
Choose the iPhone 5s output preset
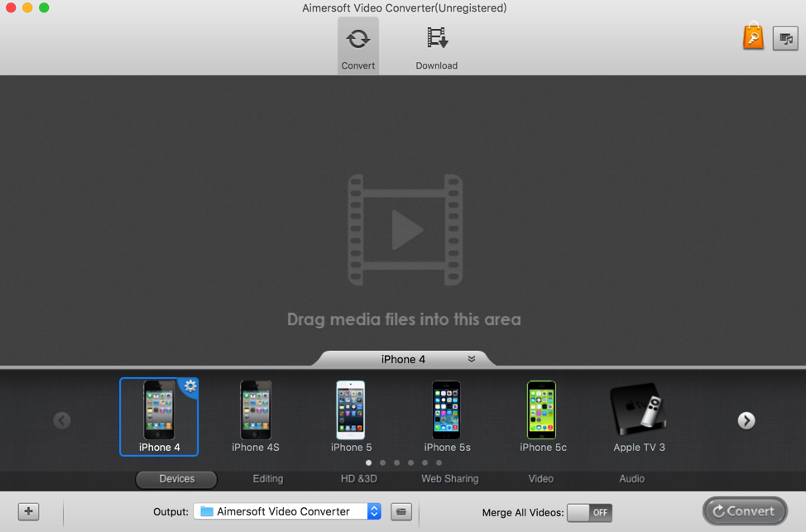click(447, 417)
